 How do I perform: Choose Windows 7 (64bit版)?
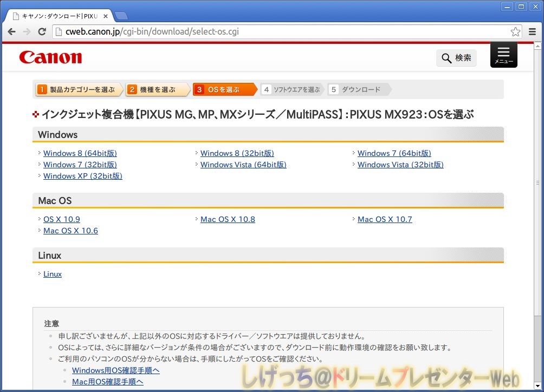tap(394, 153)
